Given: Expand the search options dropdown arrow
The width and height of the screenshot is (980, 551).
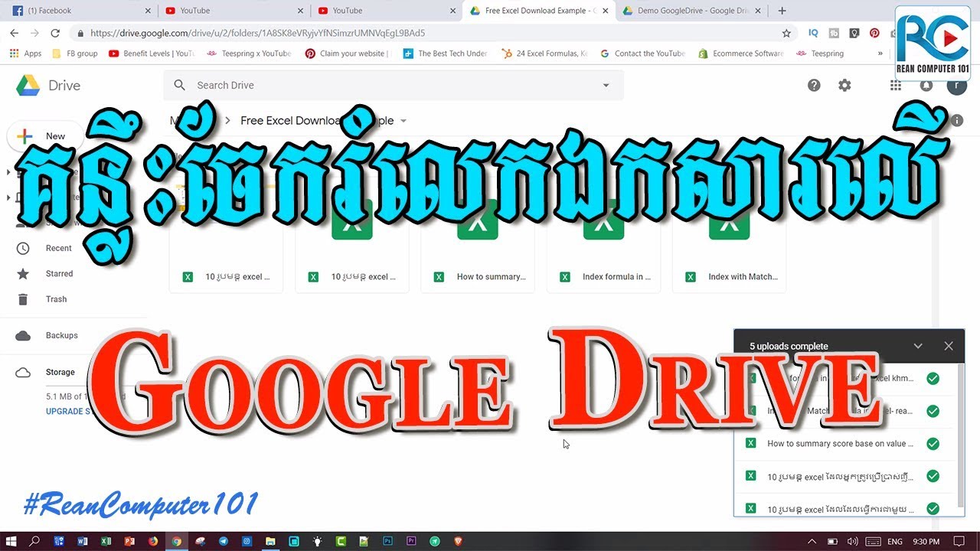Looking at the screenshot, I should 606,85.
